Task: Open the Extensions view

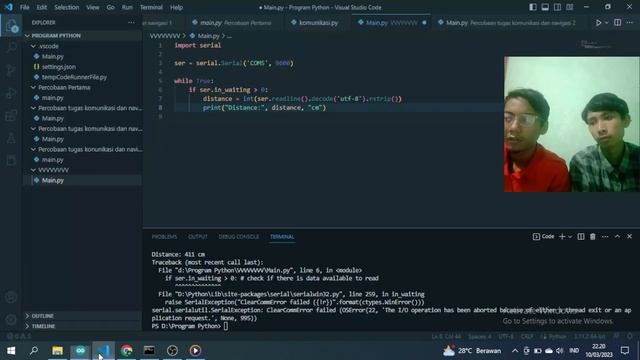Action: point(11,116)
